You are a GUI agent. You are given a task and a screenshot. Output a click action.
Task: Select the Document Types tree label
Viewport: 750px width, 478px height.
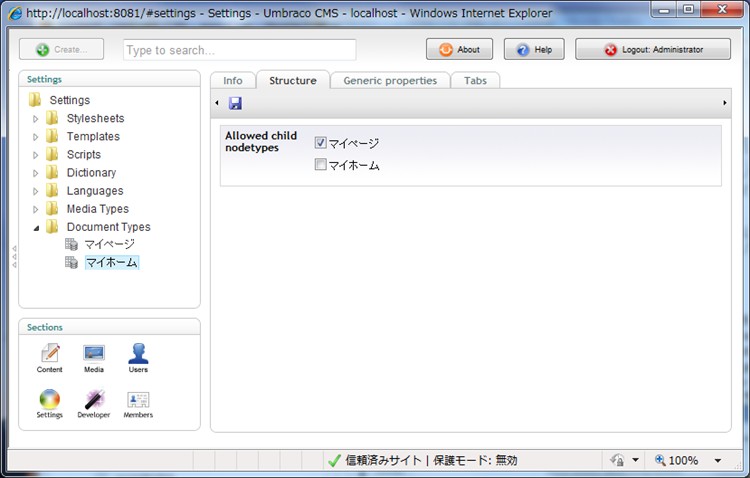coord(109,227)
